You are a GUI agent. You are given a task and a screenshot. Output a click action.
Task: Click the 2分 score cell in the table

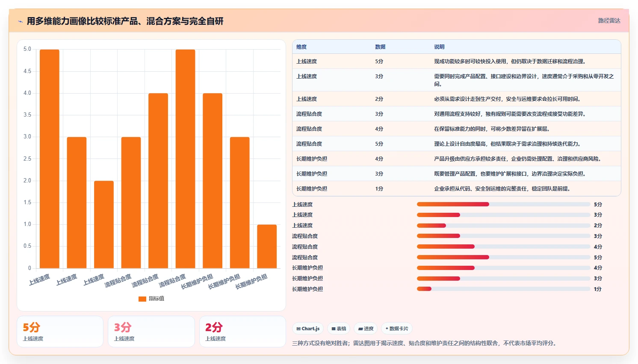(x=379, y=99)
